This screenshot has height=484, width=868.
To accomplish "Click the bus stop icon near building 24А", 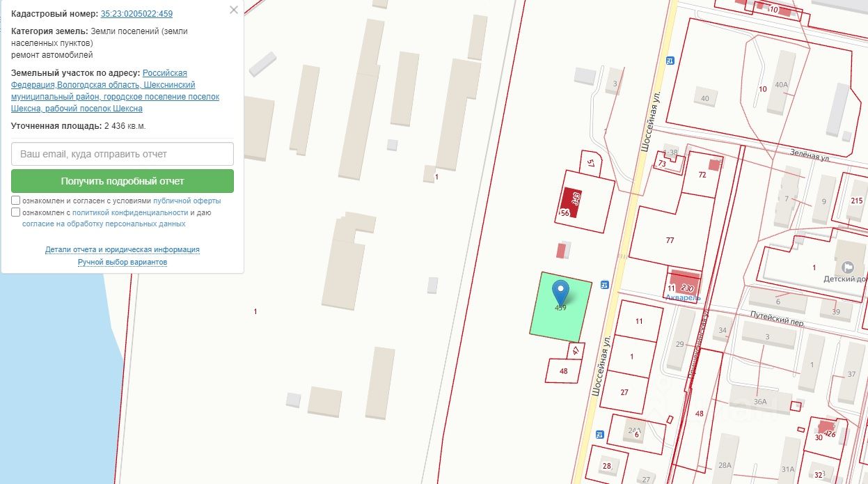I will (x=599, y=435).
